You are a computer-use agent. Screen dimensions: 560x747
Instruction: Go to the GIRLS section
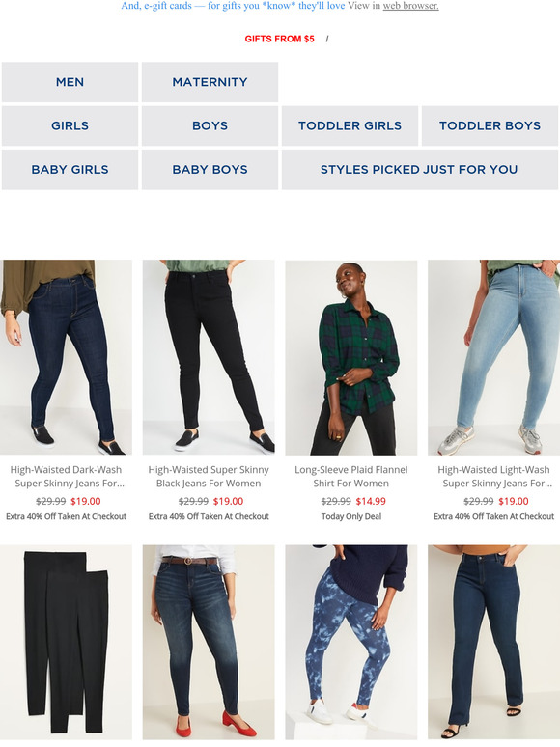point(70,125)
